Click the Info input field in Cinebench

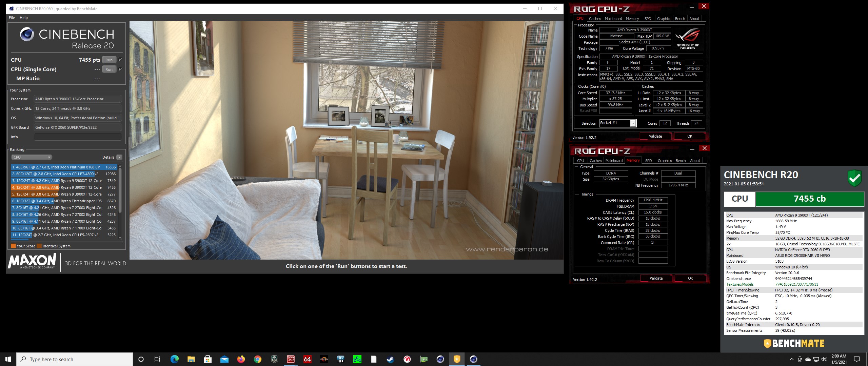pos(78,137)
